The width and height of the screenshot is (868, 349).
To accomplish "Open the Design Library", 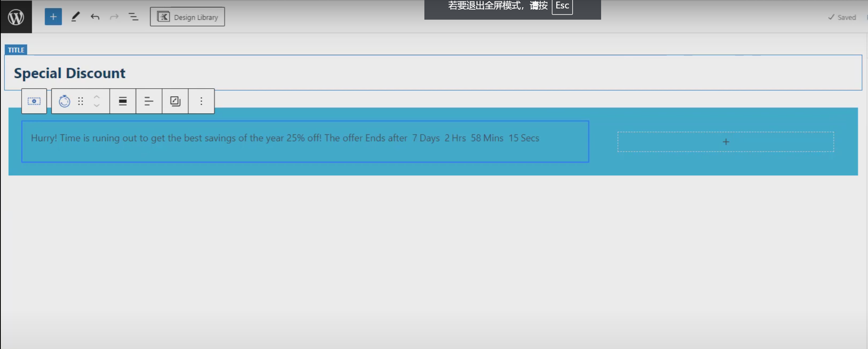I will pyautogui.click(x=188, y=17).
